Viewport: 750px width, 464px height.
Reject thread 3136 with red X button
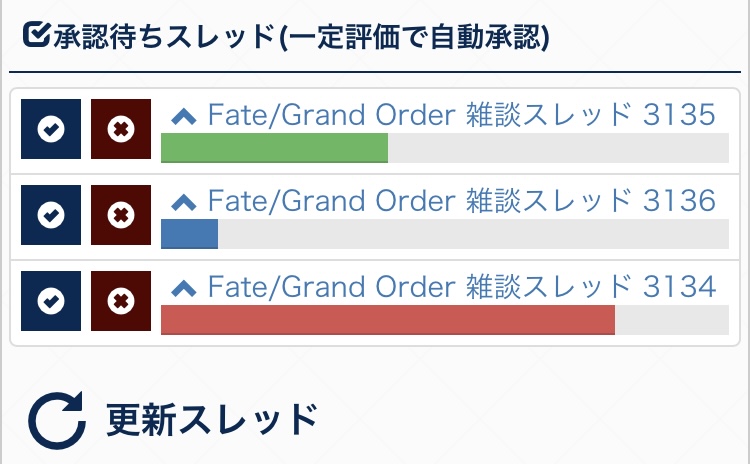[121, 215]
